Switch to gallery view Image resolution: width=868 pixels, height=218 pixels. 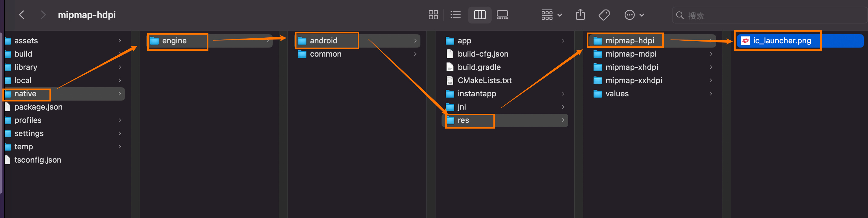[502, 15]
